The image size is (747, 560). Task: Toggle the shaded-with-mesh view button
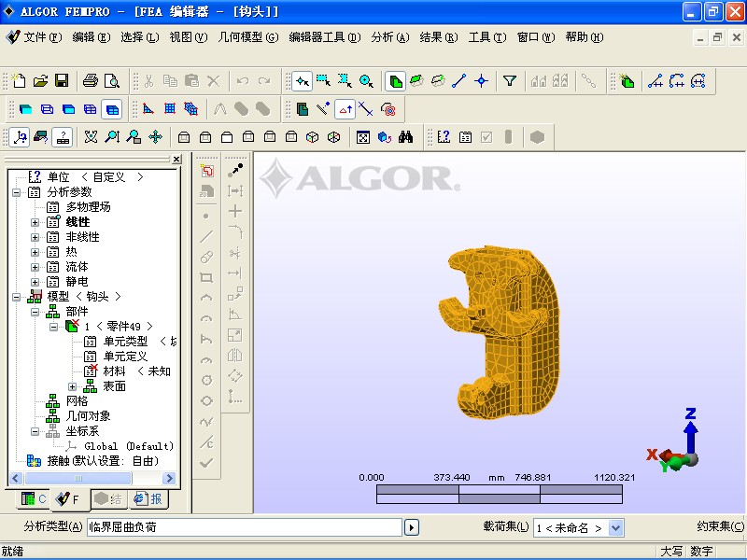click(x=112, y=109)
